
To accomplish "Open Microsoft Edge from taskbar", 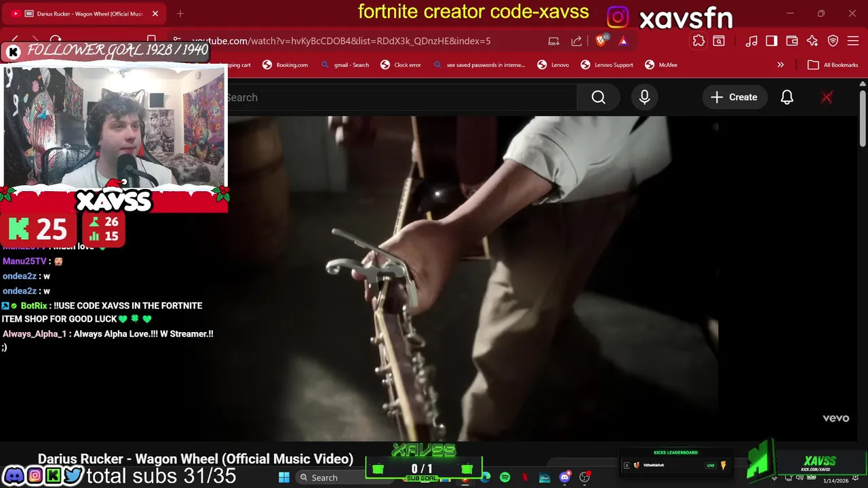I will click(486, 477).
